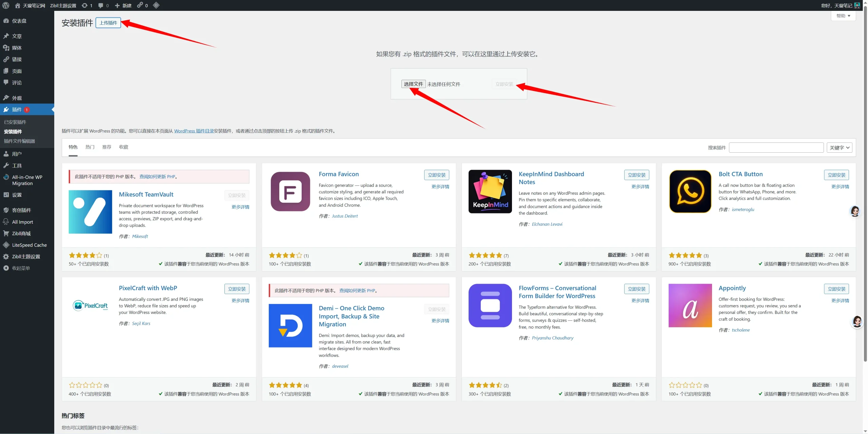This screenshot has height=434, width=868.
Task: Click the 新建 plus button in admin bar
Action: 123,5
